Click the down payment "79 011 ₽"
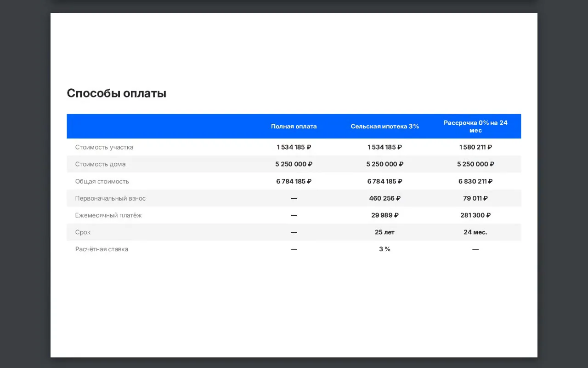This screenshot has height=368, width=588. point(475,198)
